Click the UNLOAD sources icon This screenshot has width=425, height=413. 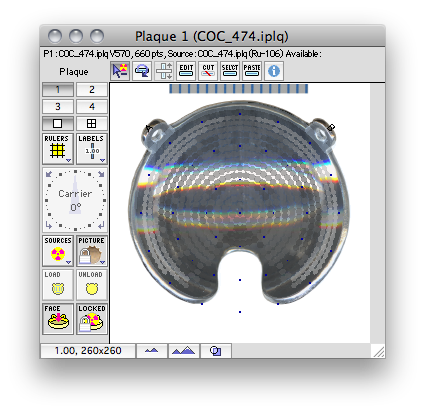pos(92,285)
